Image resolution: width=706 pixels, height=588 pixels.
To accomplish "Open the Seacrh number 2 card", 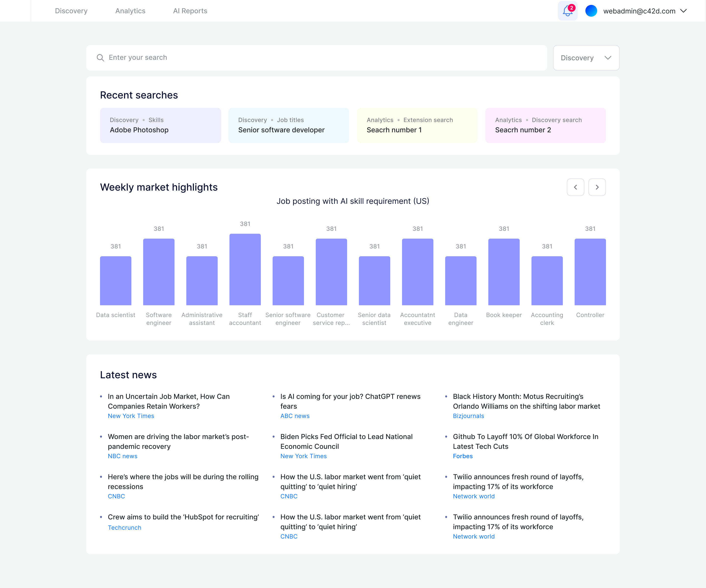I will (x=546, y=125).
